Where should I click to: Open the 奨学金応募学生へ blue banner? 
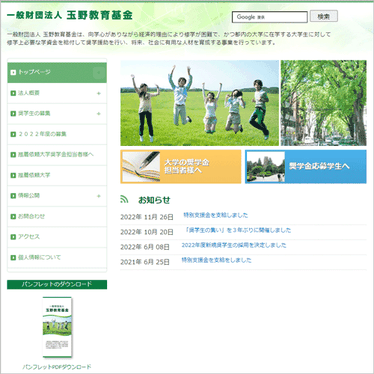(306, 167)
